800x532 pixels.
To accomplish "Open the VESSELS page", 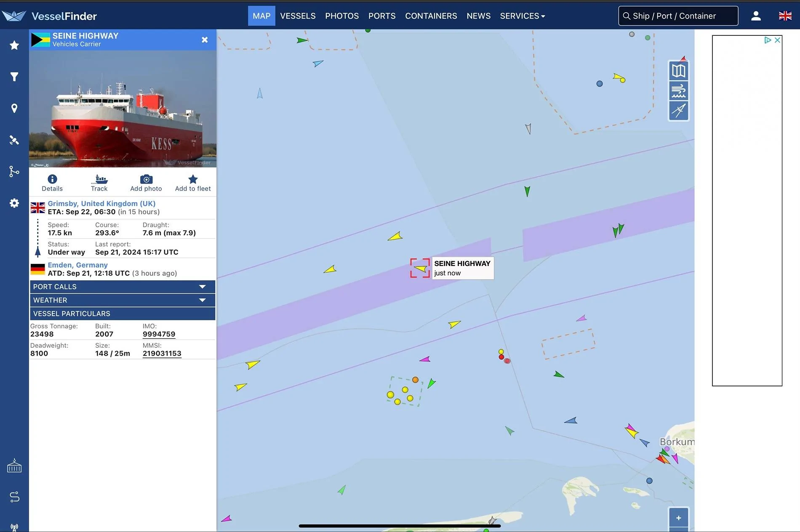I will point(298,16).
